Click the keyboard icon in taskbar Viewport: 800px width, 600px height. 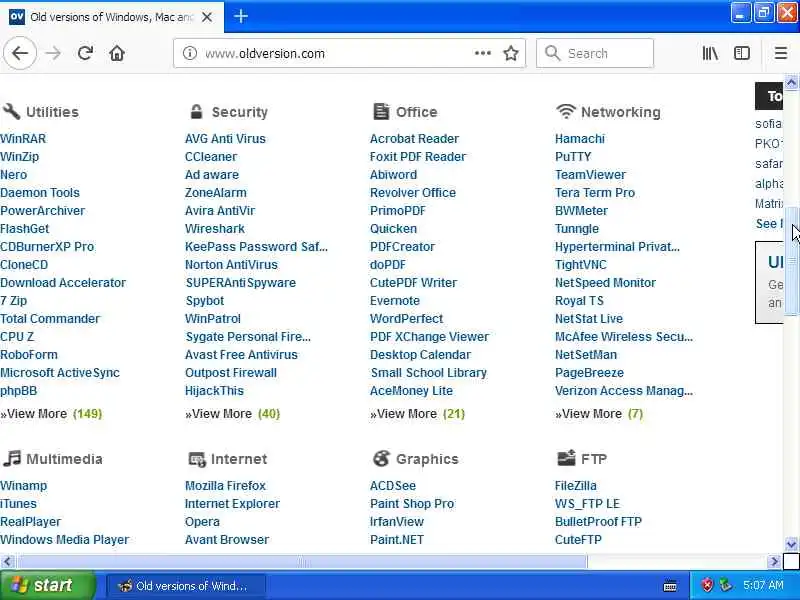point(670,586)
